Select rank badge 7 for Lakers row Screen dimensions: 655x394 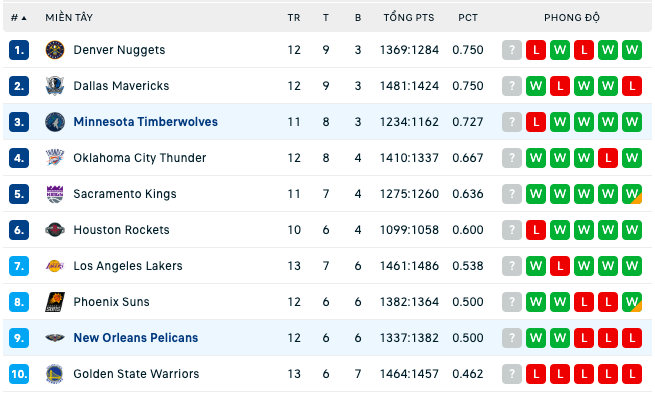[x=19, y=266]
